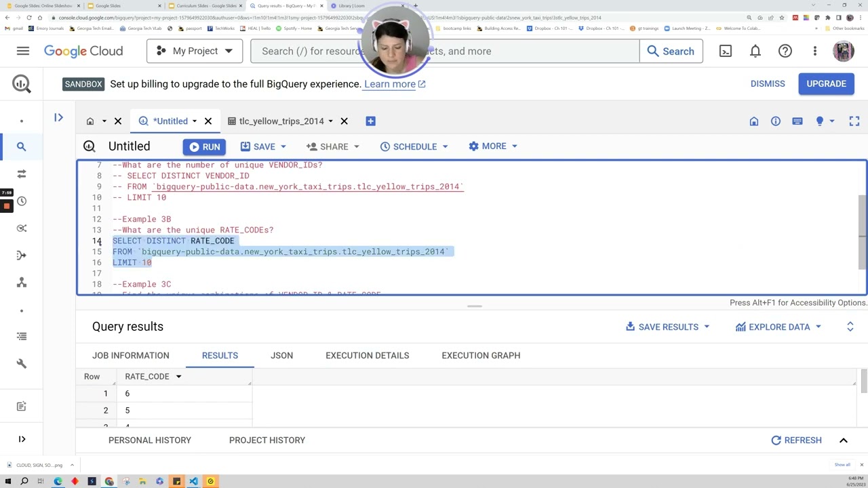Screen dimensions: 868x488
Task: Click the RUN query button
Action: pyautogui.click(x=204, y=146)
